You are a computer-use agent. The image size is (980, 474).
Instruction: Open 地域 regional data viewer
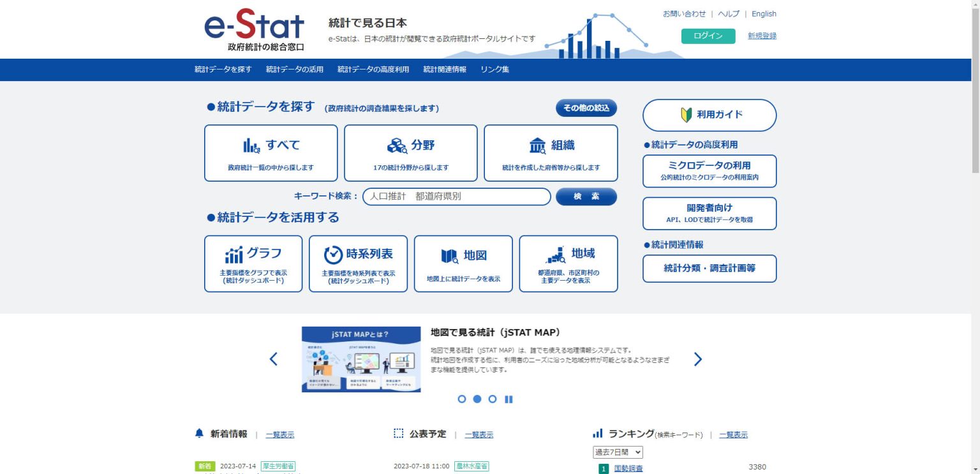tap(568, 263)
